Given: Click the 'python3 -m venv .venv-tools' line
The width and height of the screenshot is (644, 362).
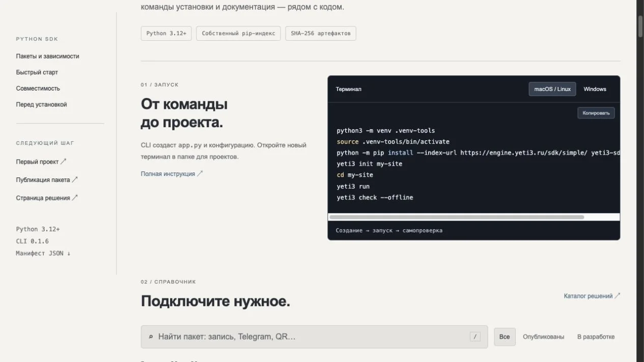Looking at the screenshot, I should coord(386,131).
